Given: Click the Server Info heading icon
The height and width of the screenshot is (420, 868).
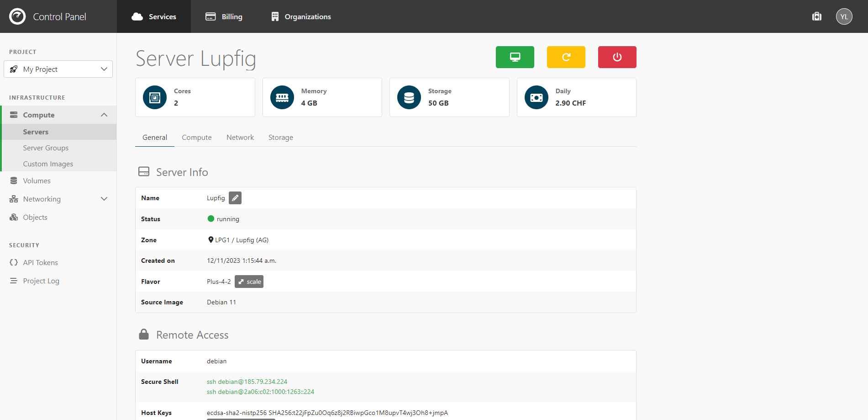Looking at the screenshot, I should tap(144, 171).
